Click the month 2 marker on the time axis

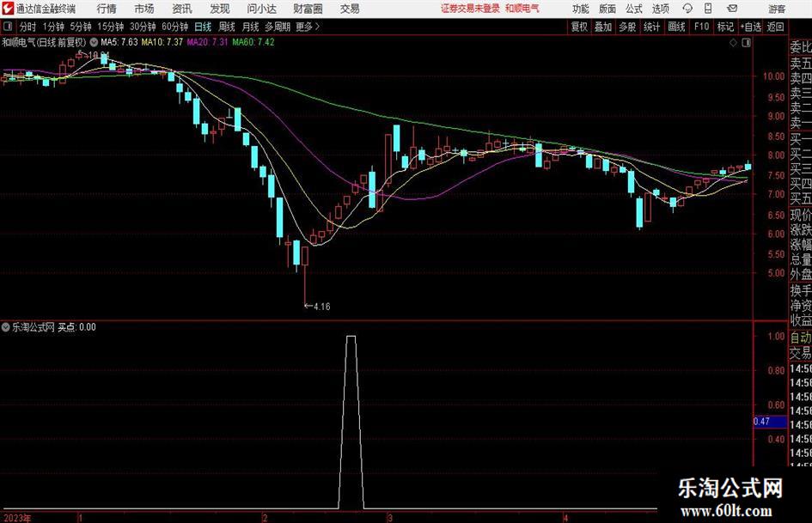(x=266, y=518)
